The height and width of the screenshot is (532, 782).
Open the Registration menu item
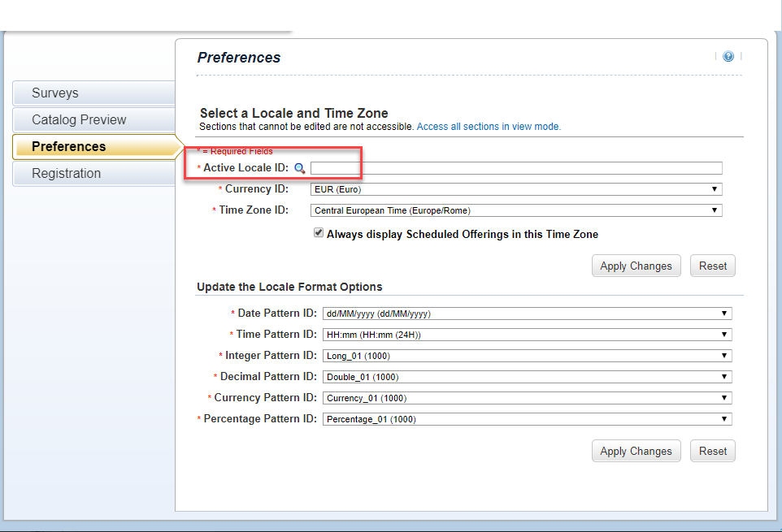tap(94, 173)
